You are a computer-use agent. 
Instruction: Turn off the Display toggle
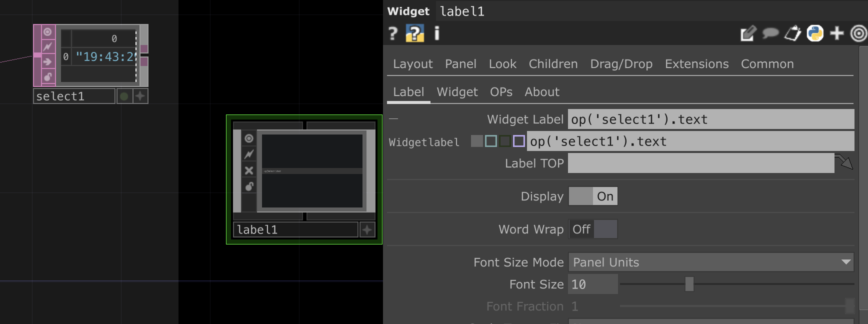pyautogui.click(x=593, y=196)
